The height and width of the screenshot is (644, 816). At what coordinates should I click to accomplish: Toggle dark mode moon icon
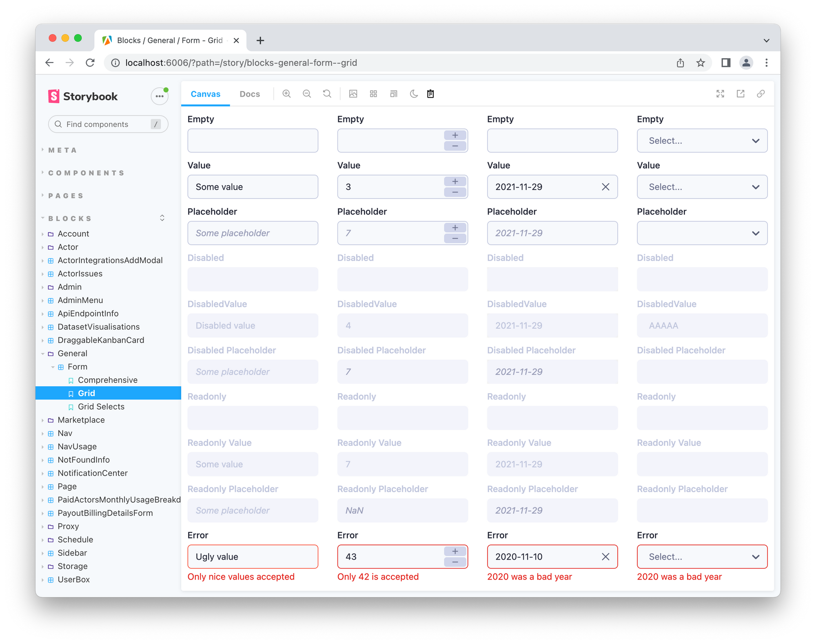pyautogui.click(x=414, y=94)
